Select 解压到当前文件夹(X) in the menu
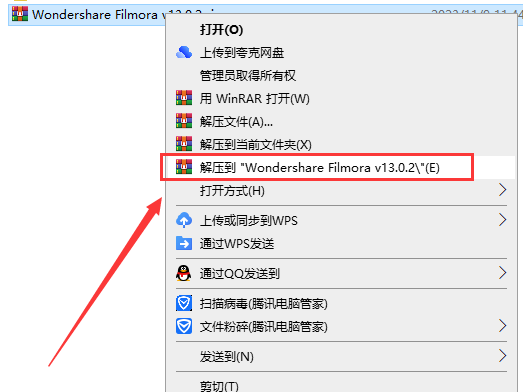This screenshot has height=392, width=523. 255,145
